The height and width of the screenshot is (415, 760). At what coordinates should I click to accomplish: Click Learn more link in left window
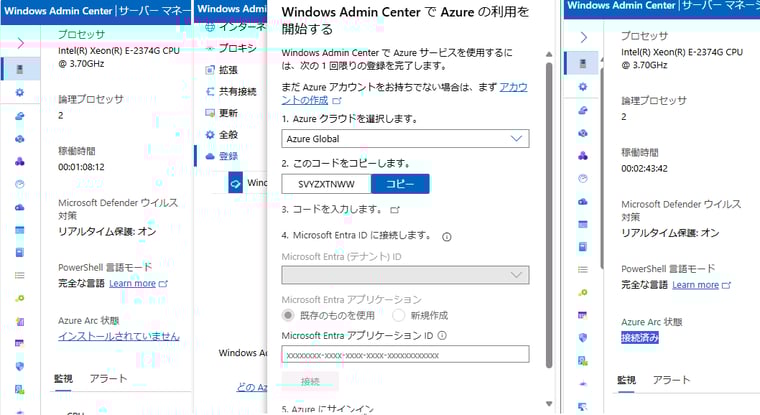tap(132, 284)
